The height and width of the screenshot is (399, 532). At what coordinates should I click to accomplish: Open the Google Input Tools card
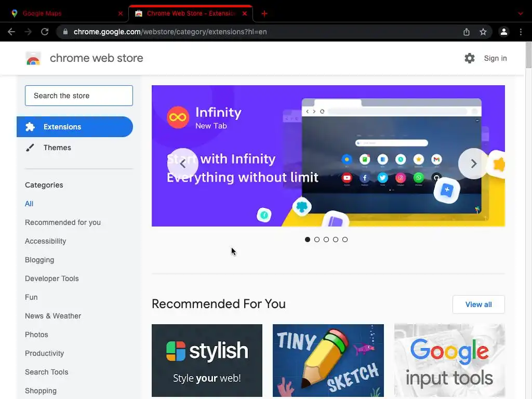(449, 361)
